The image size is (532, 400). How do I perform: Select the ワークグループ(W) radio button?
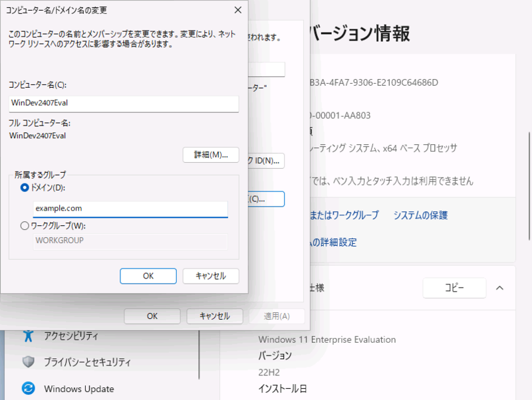[25, 226]
